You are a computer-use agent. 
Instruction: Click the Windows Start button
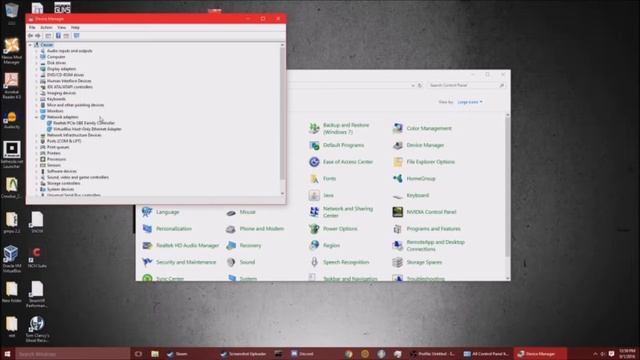coord(7,354)
